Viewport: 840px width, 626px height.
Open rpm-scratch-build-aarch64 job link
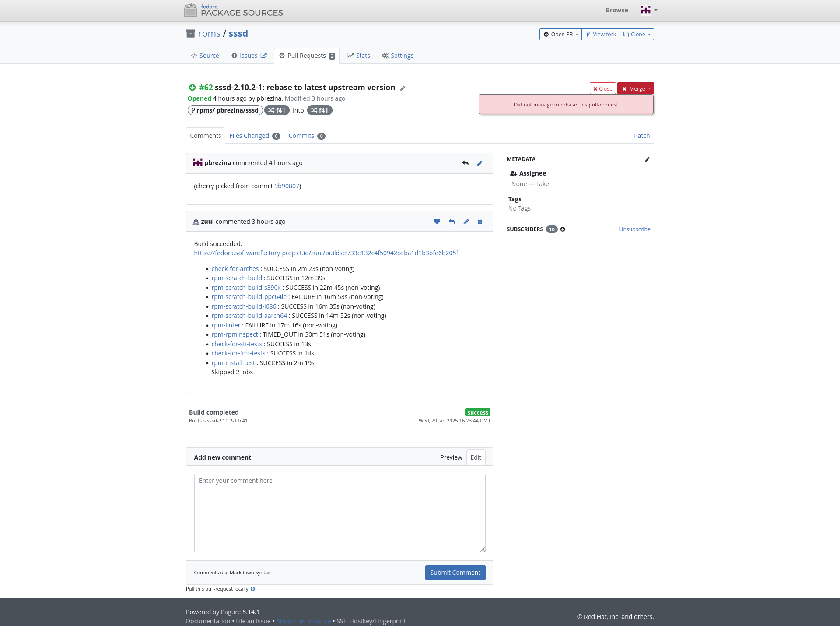click(249, 316)
